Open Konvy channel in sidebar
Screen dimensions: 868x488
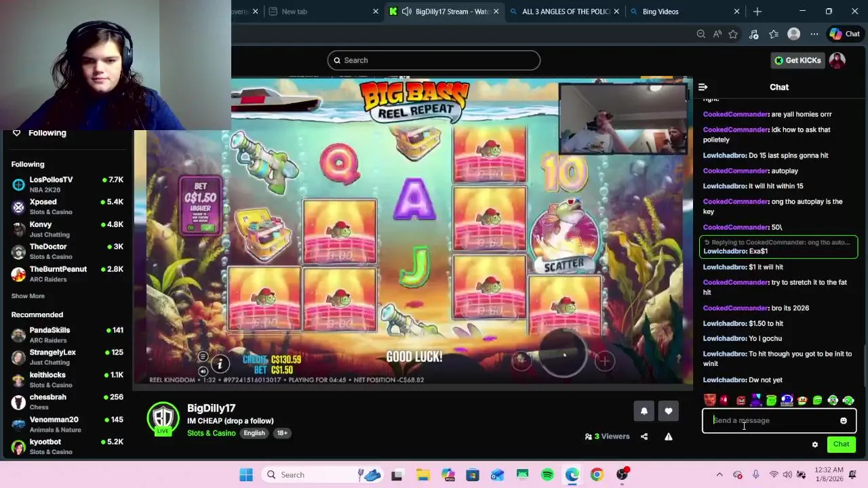pos(66,229)
